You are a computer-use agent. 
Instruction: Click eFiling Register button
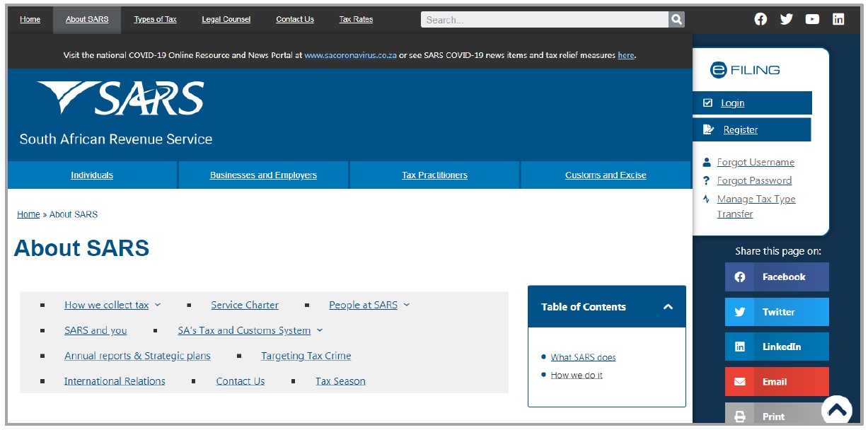tap(752, 129)
